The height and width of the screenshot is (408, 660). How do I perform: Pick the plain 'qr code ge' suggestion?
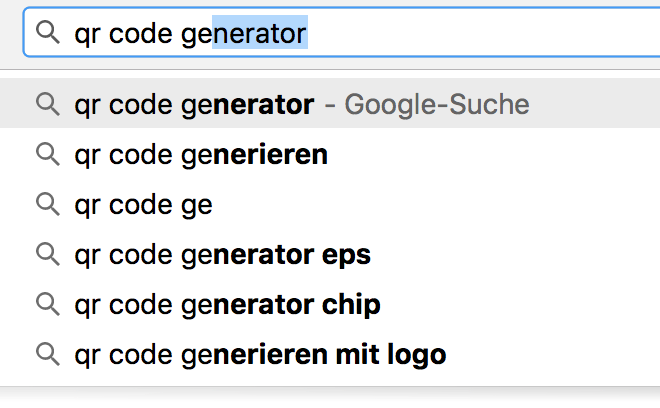click(x=143, y=205)
